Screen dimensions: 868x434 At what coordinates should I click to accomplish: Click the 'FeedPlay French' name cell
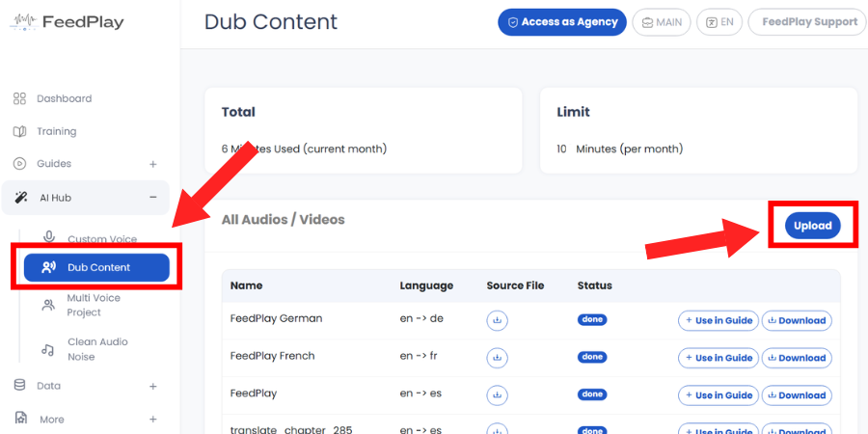pos(272,356)
